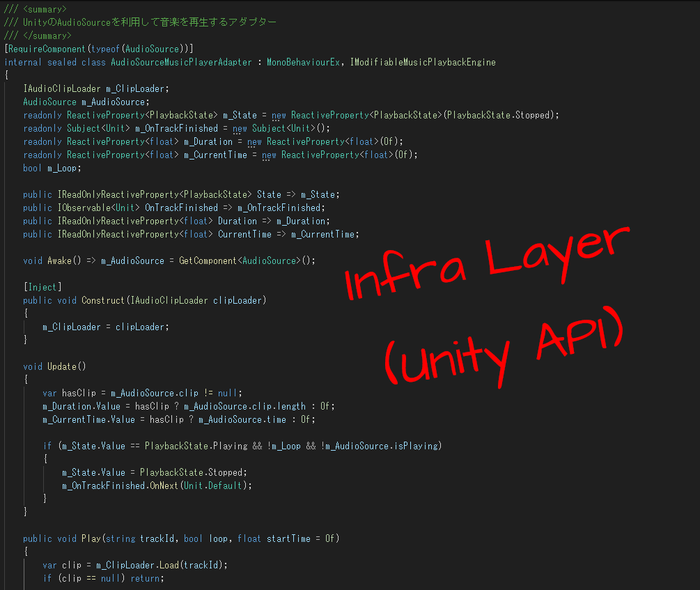
Task: Click the "bool m_Loop;" field declaration
Action: click(x=52, y=169)
